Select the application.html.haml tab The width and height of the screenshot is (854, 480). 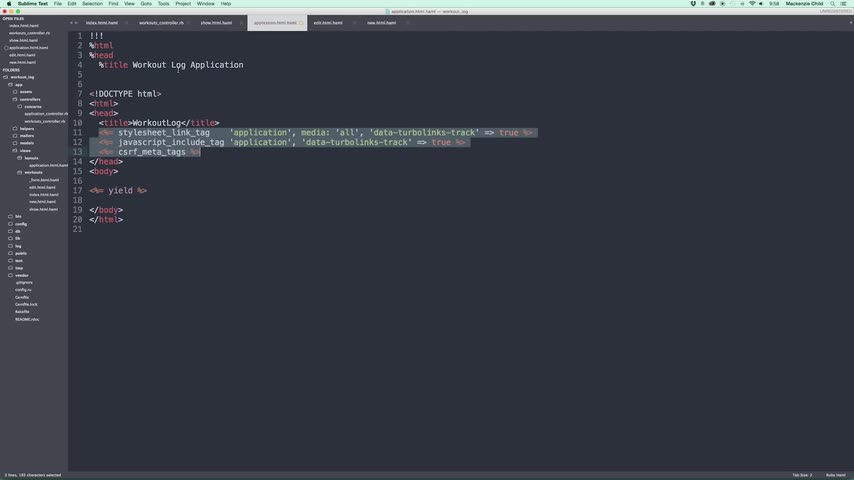pyautogui.click(x=276, y=23)
